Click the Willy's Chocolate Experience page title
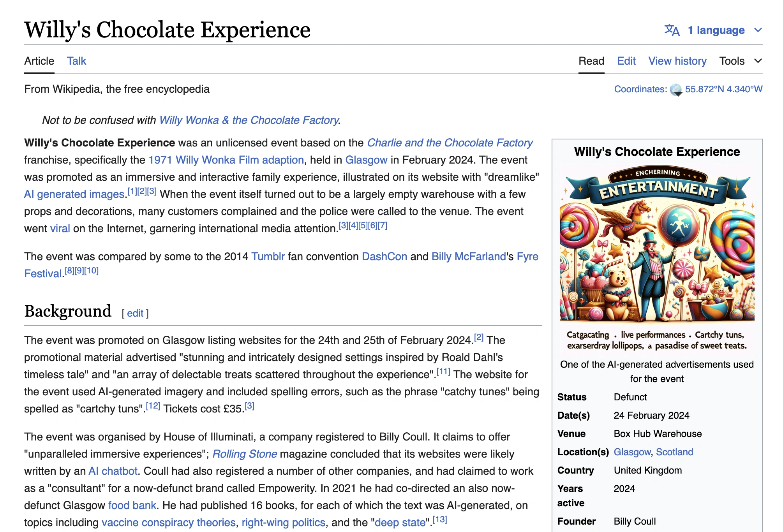Viewport: 783px width, 532px height. tap(168, 30)
